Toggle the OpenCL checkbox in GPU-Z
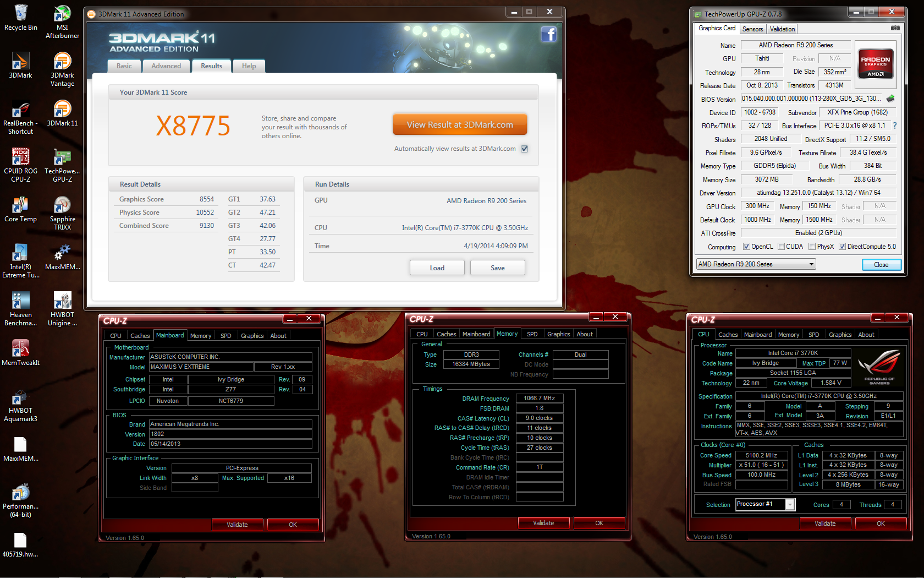Image resolution: width=924 pixels, height=578 pixels. pos(746,247)
